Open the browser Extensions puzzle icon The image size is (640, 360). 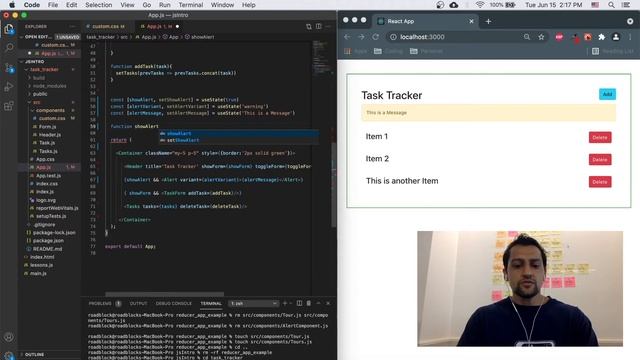pyautogui.click(x=602, y=37)
